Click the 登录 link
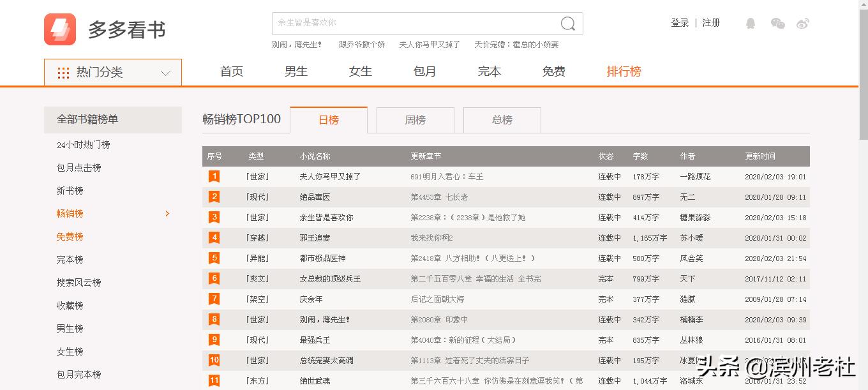The height and width of the screenshot is (390, 868). pyautogui.click(x=680, y=22)
